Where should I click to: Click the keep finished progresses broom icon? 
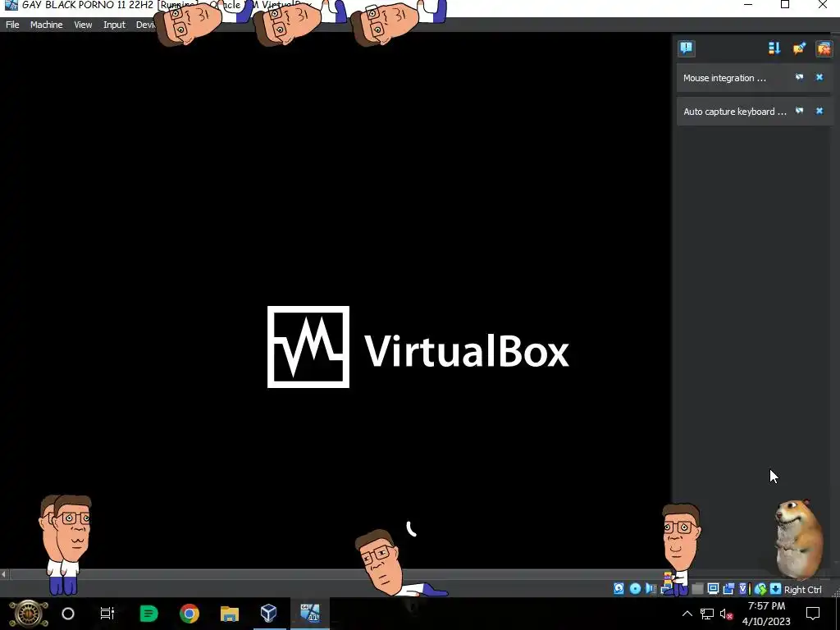point(799,48)
